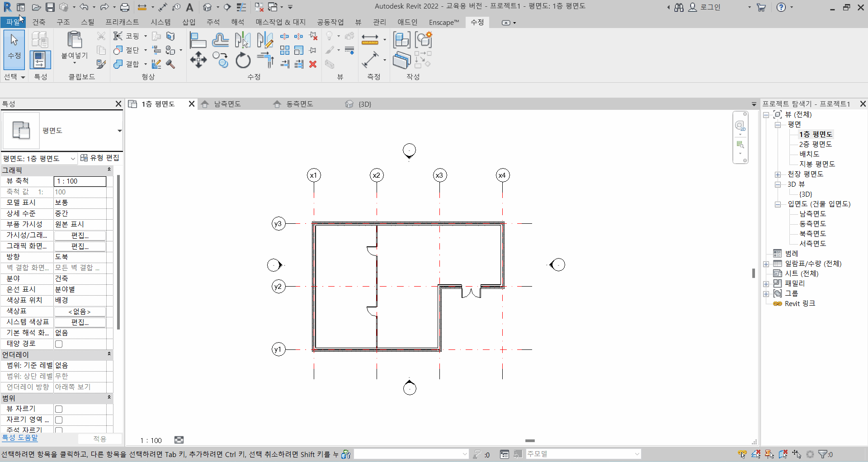Toggle Drag Elements on Selection in status bar

tap(797, 454)
